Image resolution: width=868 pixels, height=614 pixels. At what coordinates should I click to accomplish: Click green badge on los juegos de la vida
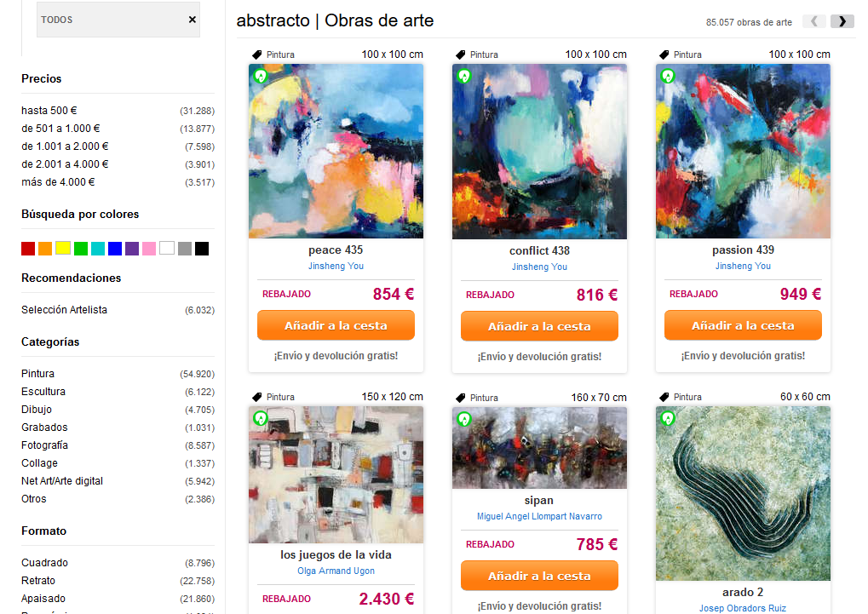pos(261,419)
